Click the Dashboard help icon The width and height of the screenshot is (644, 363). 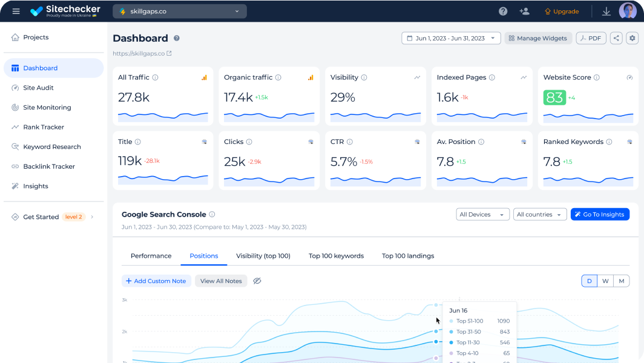[x=177, y=38]
